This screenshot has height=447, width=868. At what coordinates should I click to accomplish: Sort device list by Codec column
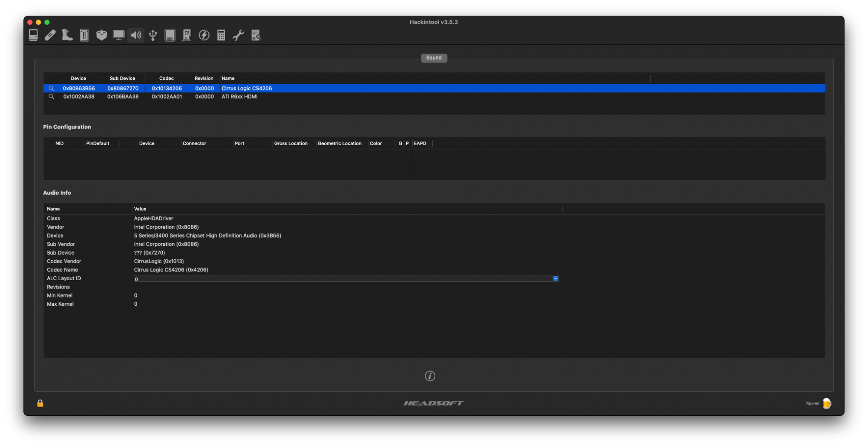(x=167, y=78)
